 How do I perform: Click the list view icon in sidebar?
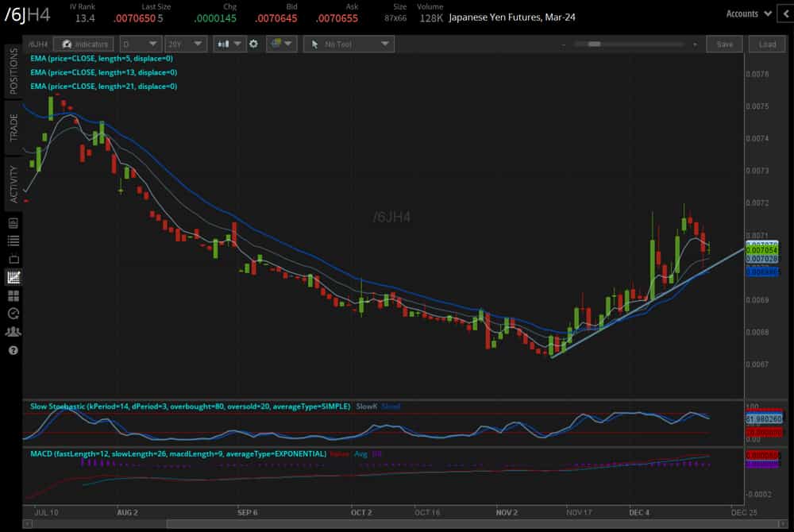(x=13, y=241)
